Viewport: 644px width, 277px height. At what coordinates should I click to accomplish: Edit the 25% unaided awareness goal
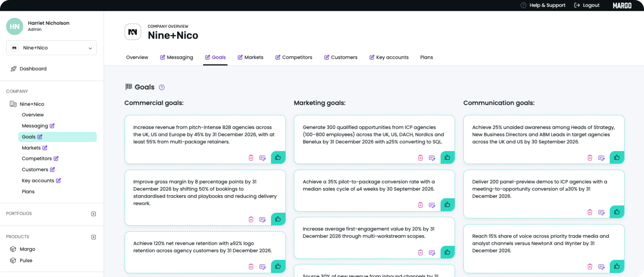coord(601,158)
